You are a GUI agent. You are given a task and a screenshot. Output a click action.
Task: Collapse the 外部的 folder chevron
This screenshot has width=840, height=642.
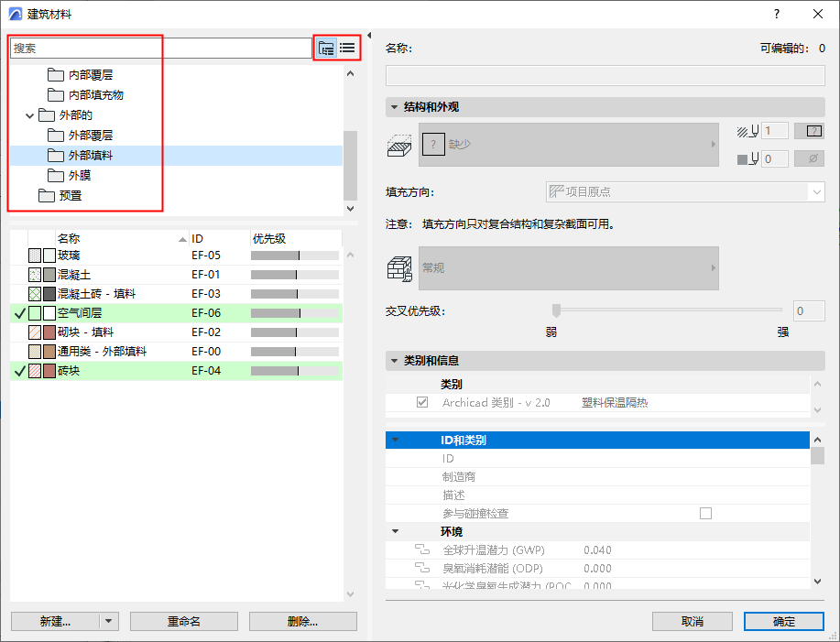[x=30, y=115]
